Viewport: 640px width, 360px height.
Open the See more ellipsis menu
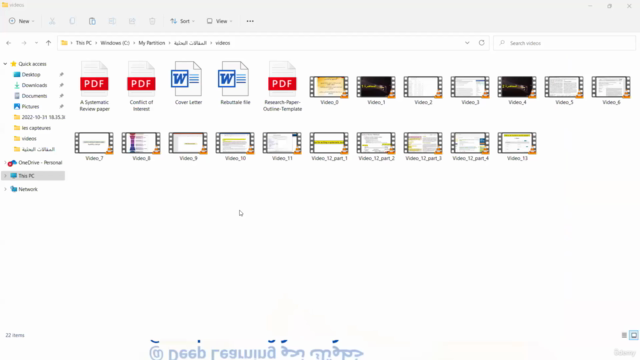250,21
